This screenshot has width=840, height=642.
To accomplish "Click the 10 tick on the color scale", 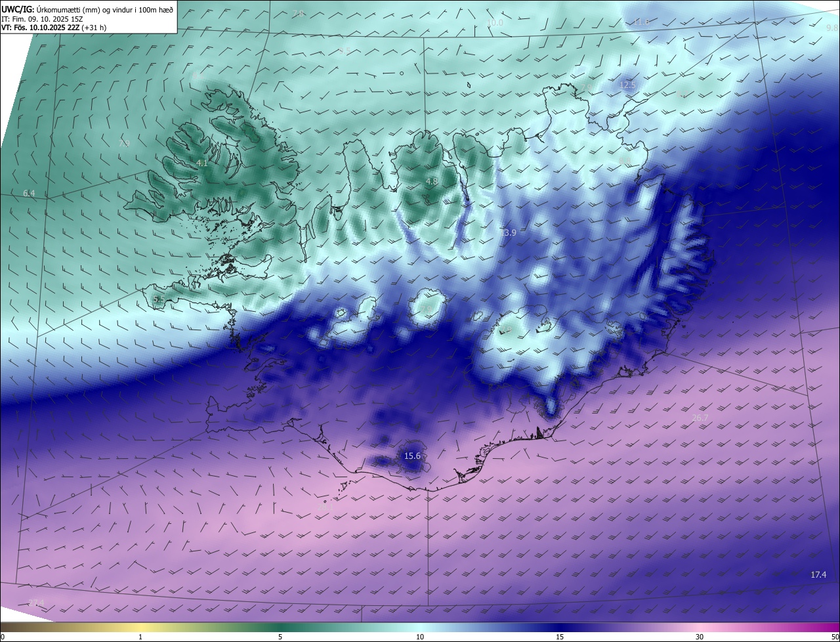I will 420,637.
